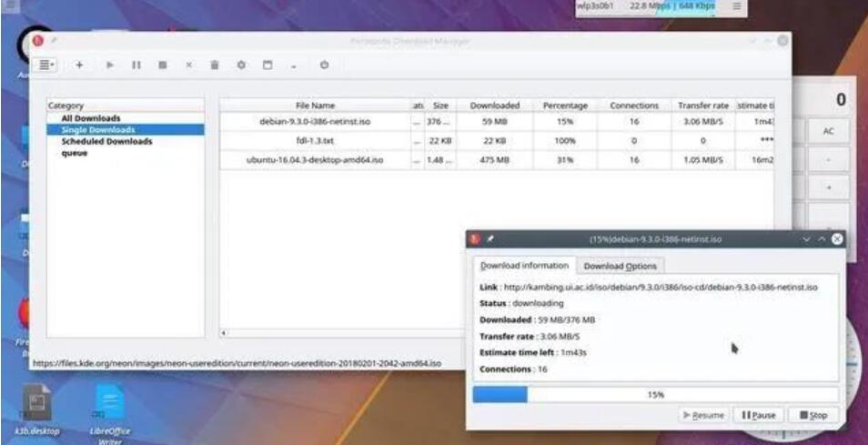Click the trash delete toolbar icon
This screenshot has height=445, width=868.
pyautogui.click(x=215, y=65)
